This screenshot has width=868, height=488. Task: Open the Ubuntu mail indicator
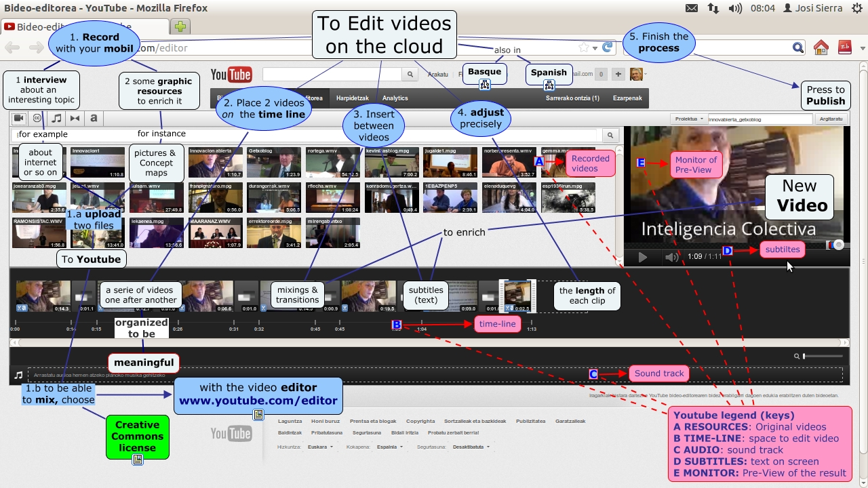tap(692, 8)
